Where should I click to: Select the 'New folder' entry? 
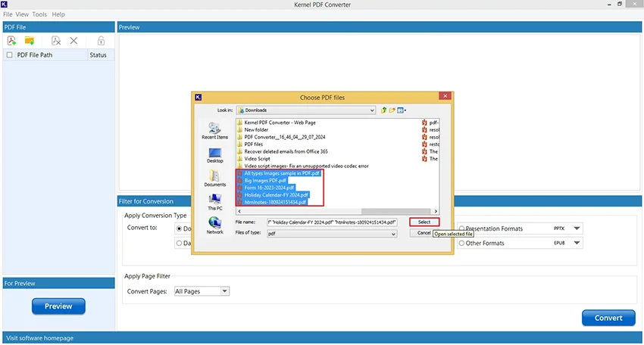[256, 129]
